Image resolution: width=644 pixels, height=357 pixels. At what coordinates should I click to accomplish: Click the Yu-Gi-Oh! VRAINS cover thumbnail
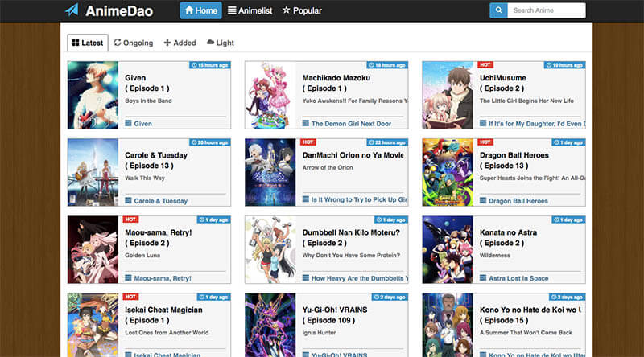point(270,325)
